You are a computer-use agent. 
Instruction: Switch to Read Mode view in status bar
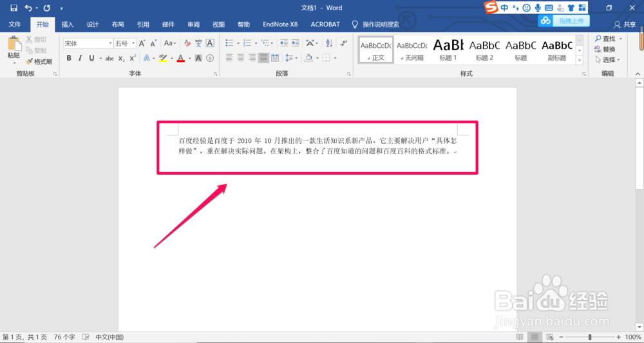coord(520,337)
